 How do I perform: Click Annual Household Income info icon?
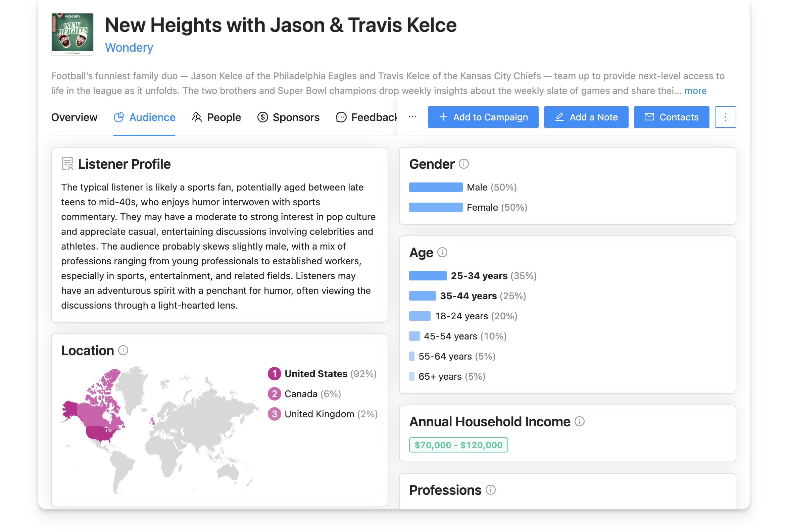point(580,422)
